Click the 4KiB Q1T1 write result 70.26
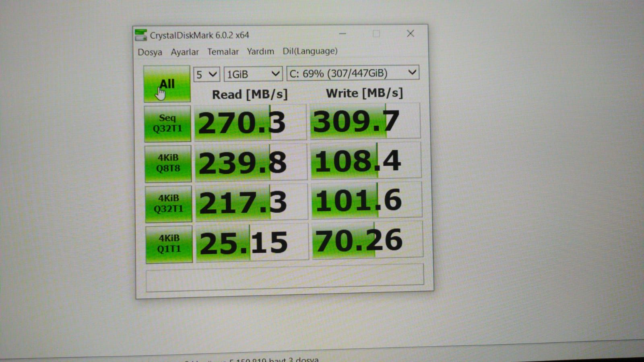644x362 pixels. pyautogui.click(x=367, y=240)
